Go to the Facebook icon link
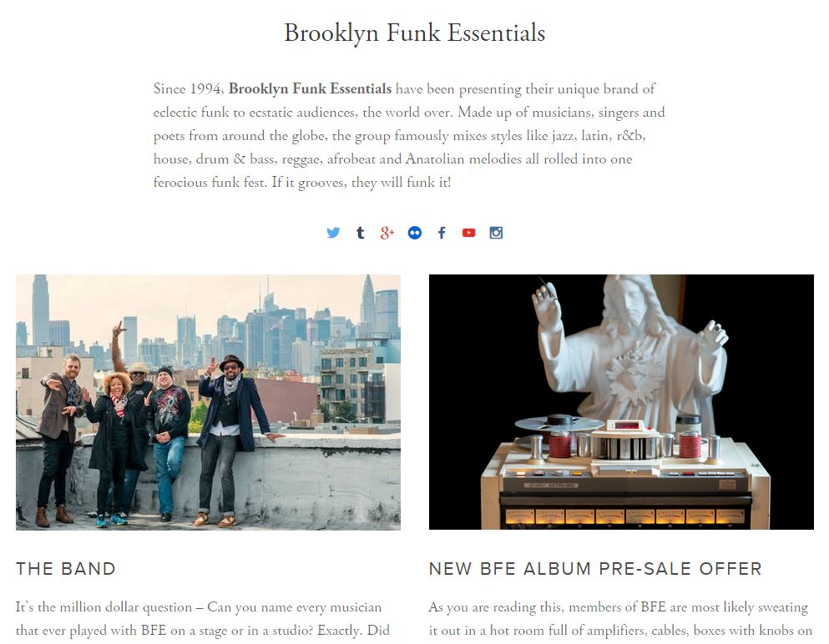Screen dimensions: 829x644 442,233
